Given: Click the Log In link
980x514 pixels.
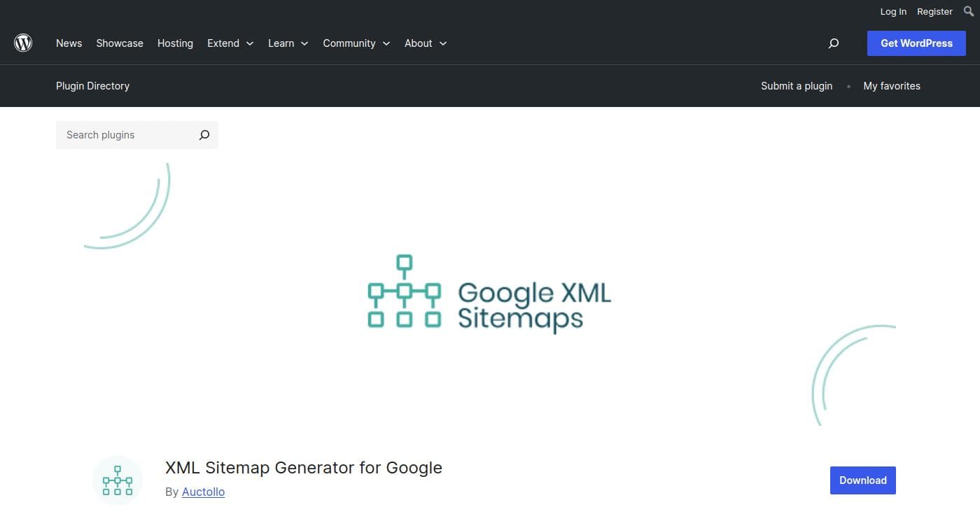Looking at the screenshot, I should point(893,11).
